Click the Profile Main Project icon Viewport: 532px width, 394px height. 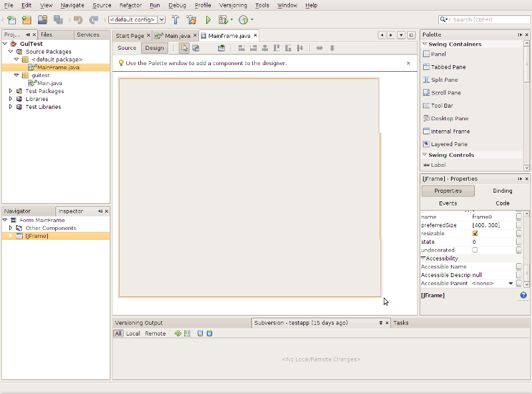pos(243,20)
